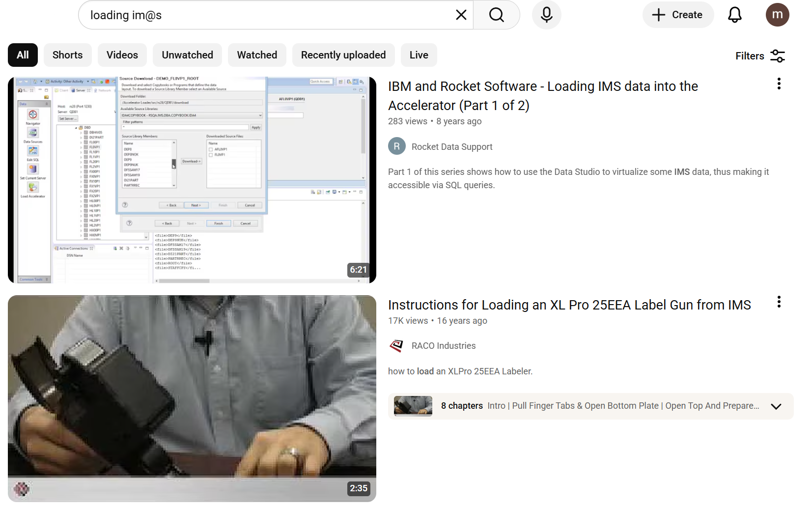Open the Instructions for Loading XL Pro title
This screenshot has height=507, width=812.
tap(569, 305)
